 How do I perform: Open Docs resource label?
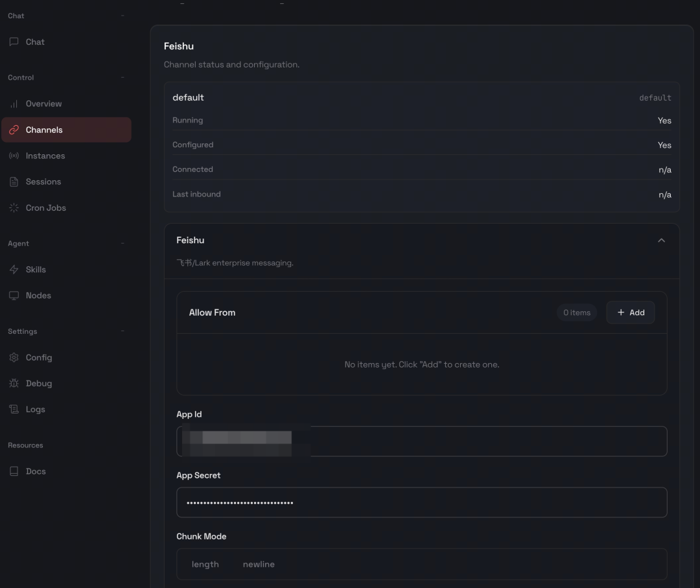point(36,471)
